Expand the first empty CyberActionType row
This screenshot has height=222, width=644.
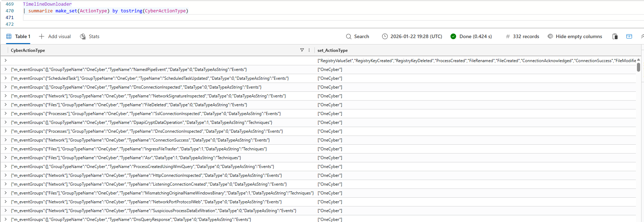(x=6, y=61)
